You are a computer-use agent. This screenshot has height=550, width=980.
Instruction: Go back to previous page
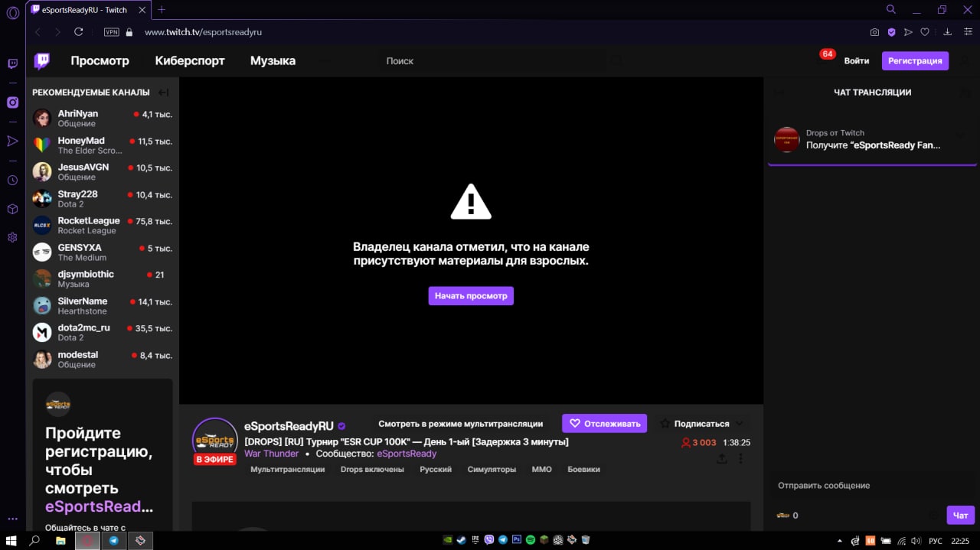(38, 32)
